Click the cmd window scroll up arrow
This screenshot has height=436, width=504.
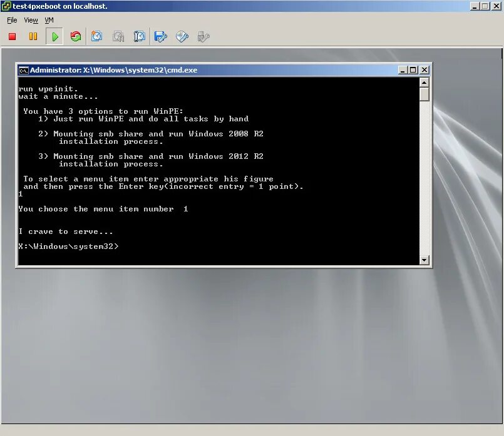(424, 83)
